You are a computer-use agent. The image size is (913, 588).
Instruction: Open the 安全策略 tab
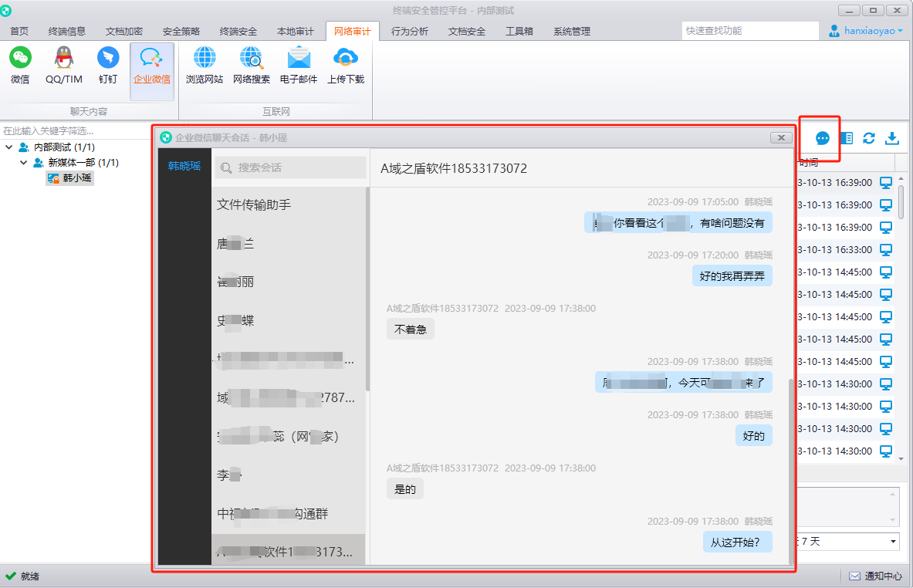(181, 32)
